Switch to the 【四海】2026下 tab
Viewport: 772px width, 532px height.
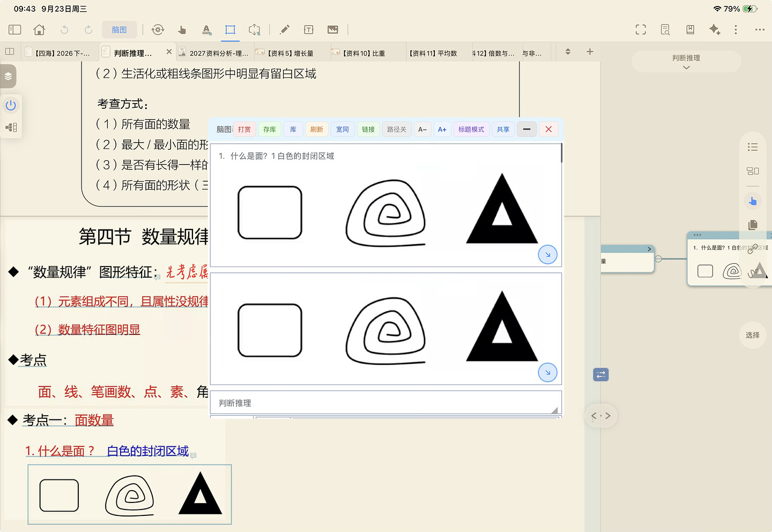click(60, 53)
